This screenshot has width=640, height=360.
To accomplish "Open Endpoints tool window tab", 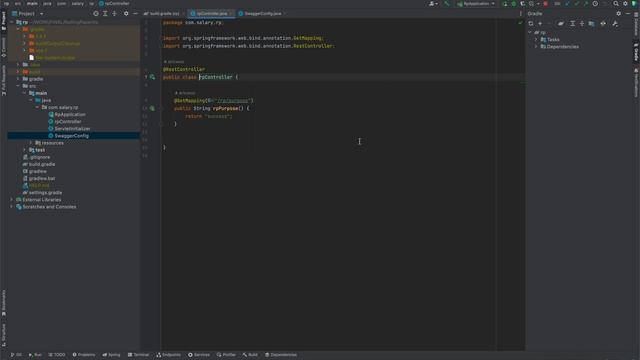I will (x=168, y=355).
